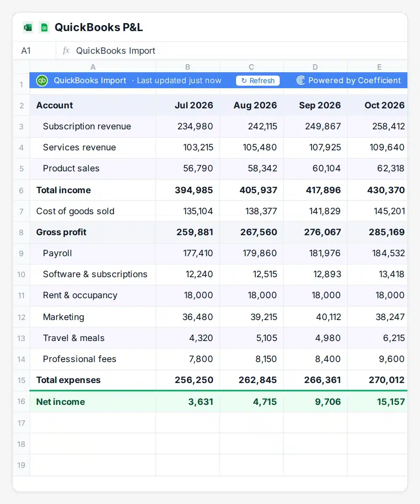Select the Total expenses label cell
The width and height of the screenshot is (420, 504).
click(x=93, y=380)
